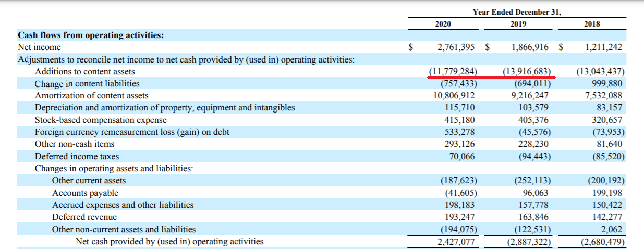Click value 96,063
Image resolution: width=644 pixels, height=249 pixels.
[x=537, y=193]
